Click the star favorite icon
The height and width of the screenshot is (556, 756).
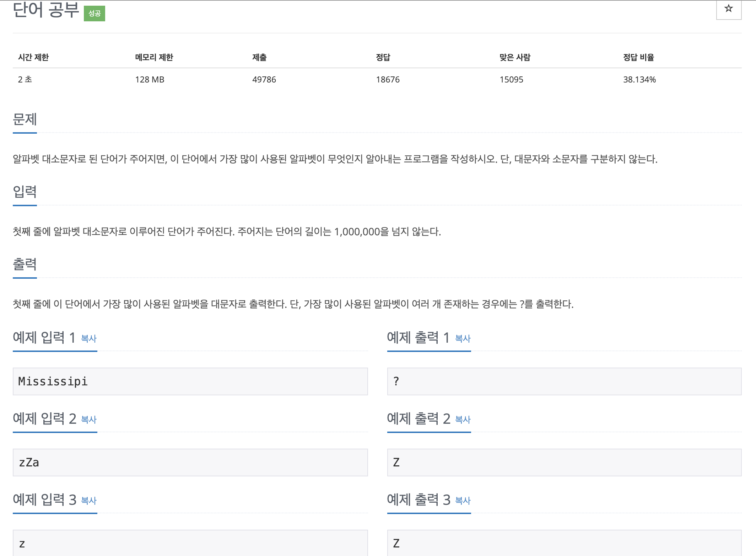coord(728,9)
